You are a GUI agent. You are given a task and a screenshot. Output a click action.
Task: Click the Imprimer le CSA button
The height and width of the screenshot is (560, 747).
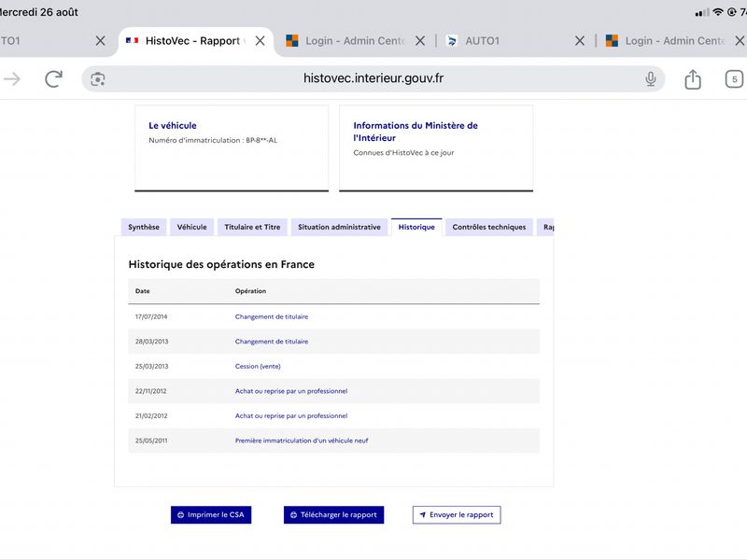[211, 515]
